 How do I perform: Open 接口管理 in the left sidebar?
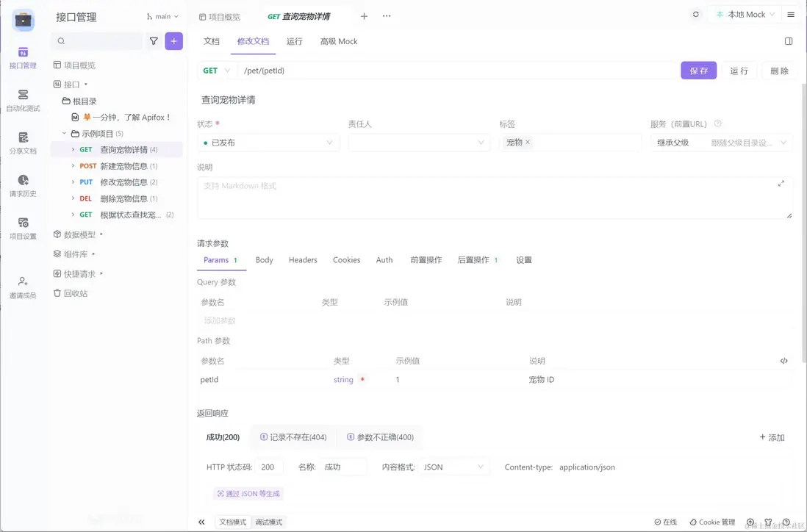(23, 57)
